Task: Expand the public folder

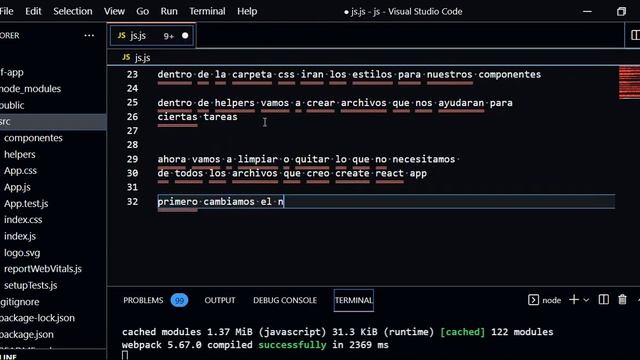Action: (x=12, y=105)
